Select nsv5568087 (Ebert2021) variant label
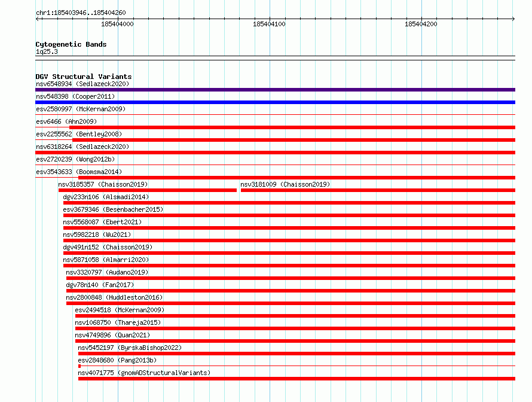This screenshot has width=532, height=402. tap(102, 222)
